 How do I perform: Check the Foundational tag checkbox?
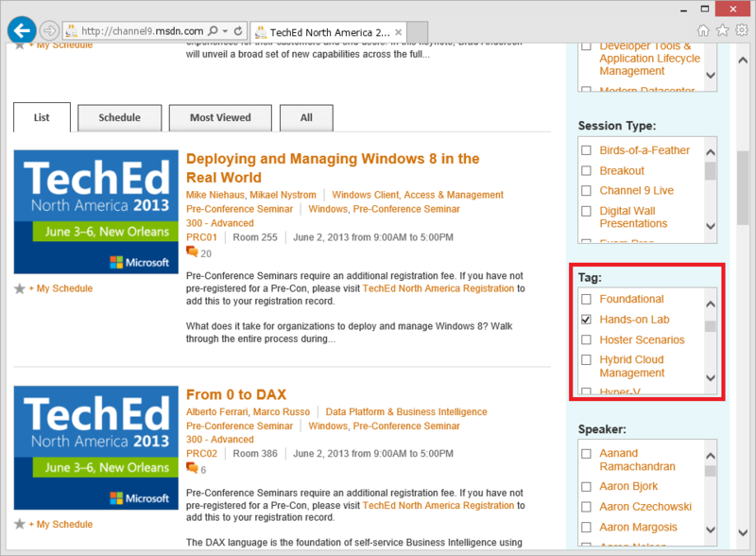[586, 299]
